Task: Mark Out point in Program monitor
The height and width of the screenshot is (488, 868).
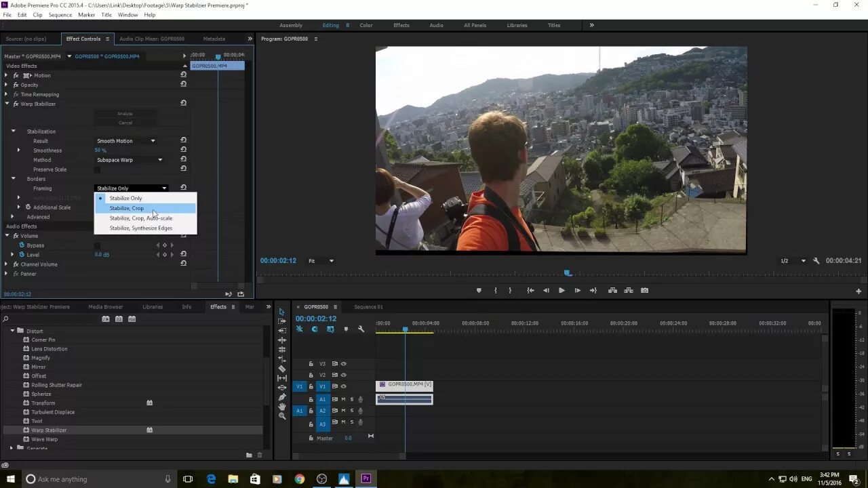Action: point(510,290)
